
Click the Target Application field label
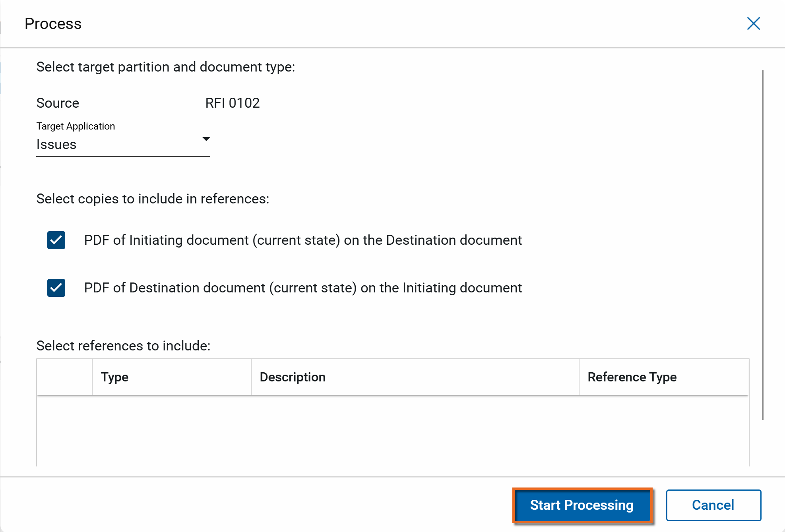point(76,126)
